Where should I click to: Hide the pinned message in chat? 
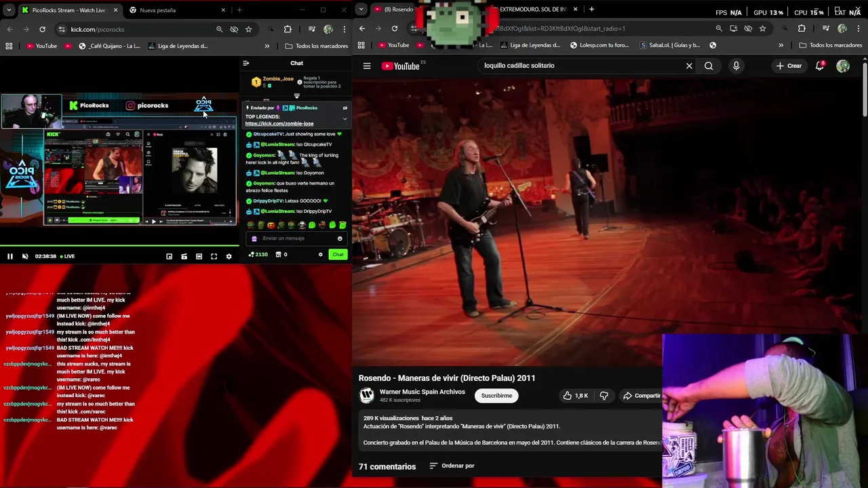[344, 108]
